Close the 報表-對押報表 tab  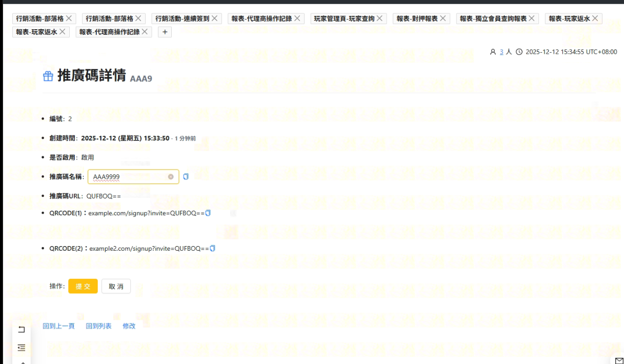coord(443,18)
